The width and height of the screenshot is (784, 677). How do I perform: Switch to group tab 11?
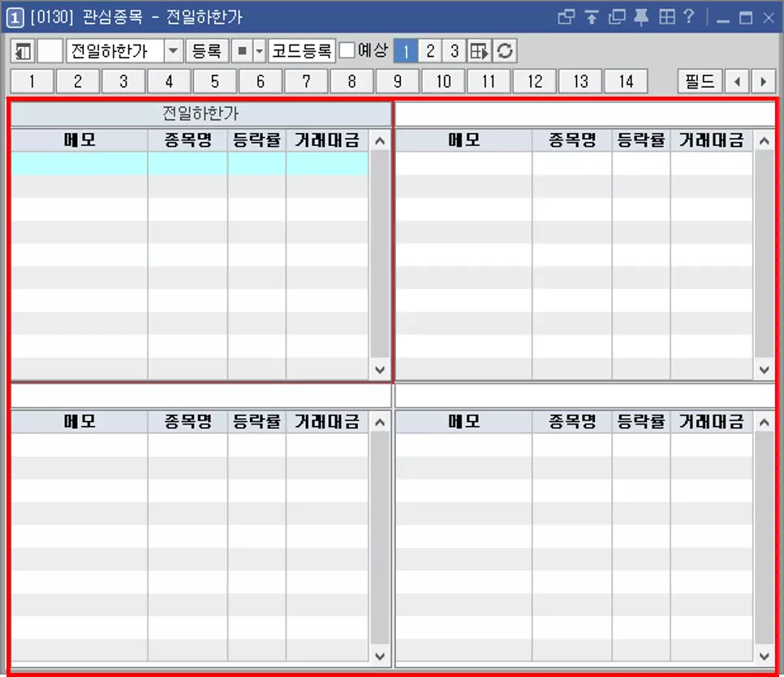489,81
